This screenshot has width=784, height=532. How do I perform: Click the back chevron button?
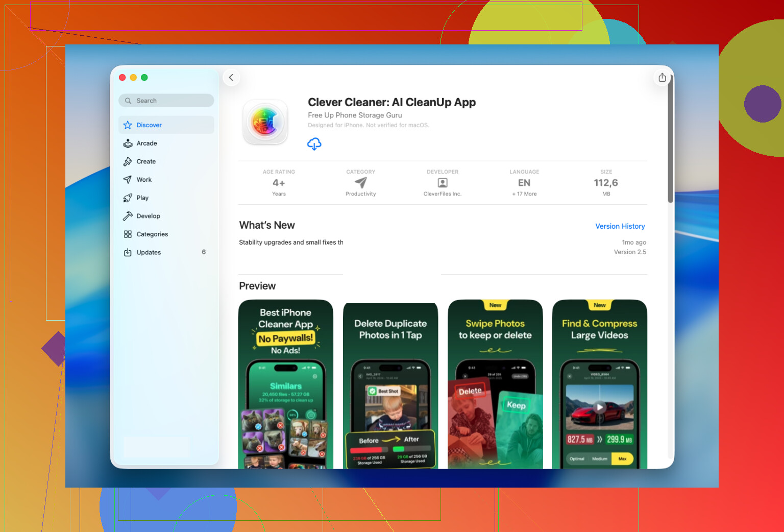(231, 78)
